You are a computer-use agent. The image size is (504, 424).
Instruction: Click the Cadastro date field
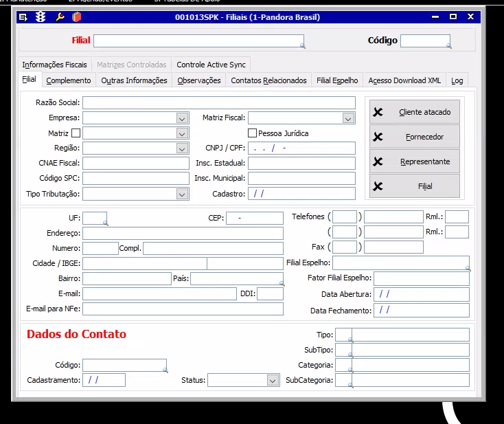(301, 194)
